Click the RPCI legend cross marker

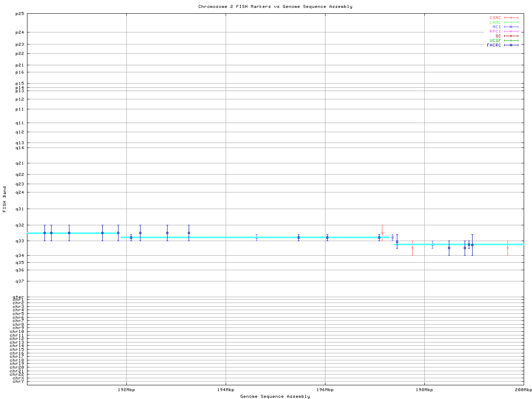click(x=511, y=32)
